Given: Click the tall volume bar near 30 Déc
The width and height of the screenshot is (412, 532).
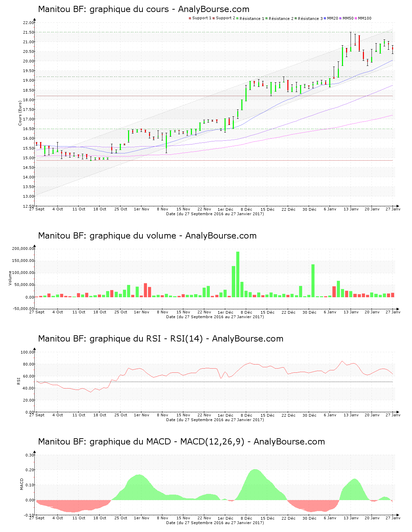Looking at the screenshot, I should (x=313, y=281).
